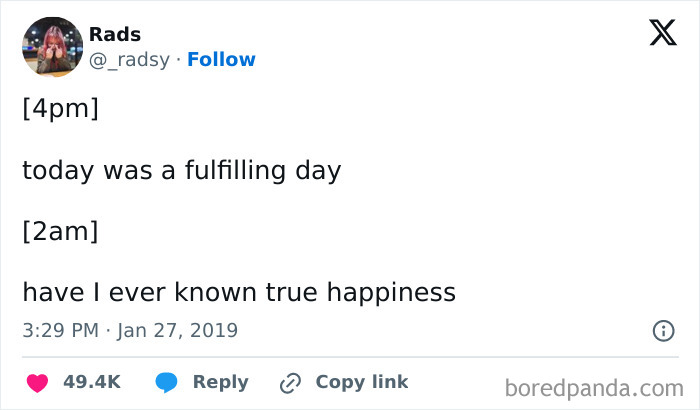Select the Copy link text
This screenshot has height=410, width=700.
coord(362,382)
